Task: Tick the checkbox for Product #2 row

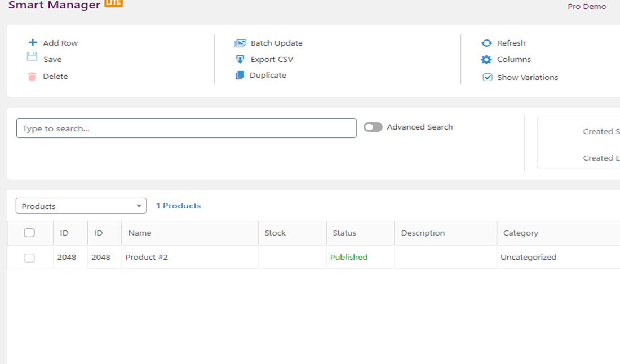Action: (x=29, y=258)
